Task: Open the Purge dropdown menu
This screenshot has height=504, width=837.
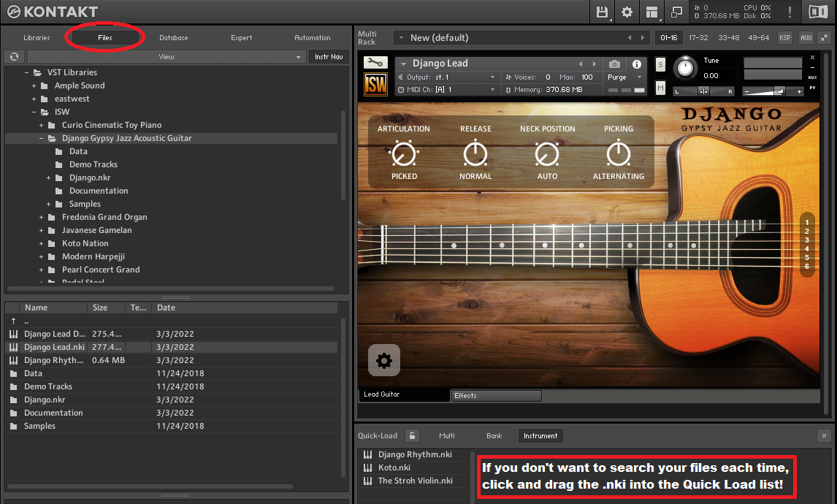Action: tap(624, 77)
